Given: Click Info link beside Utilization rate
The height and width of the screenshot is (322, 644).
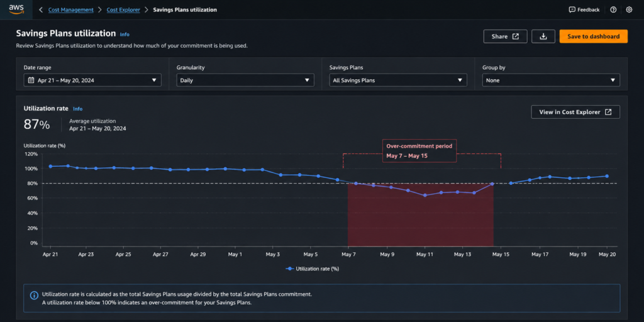Looking at the screenshot, I should tap(77, 109).
